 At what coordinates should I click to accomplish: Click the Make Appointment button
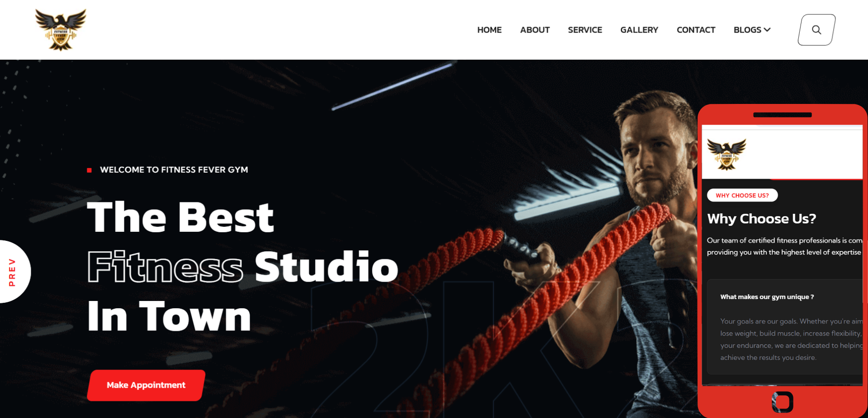point(146,385)
